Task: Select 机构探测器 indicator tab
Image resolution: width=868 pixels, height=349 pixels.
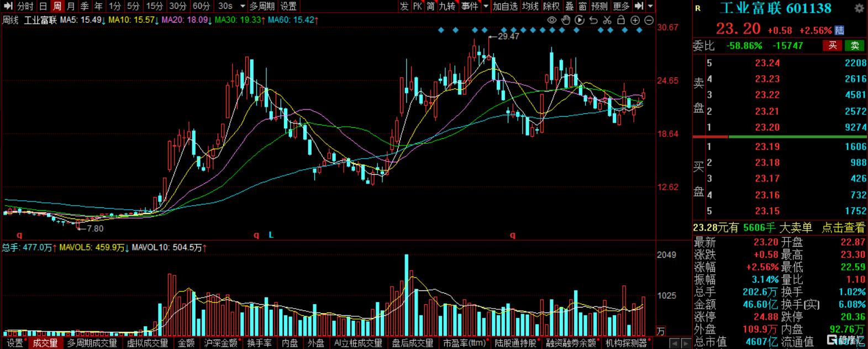Action: (625, 343)
